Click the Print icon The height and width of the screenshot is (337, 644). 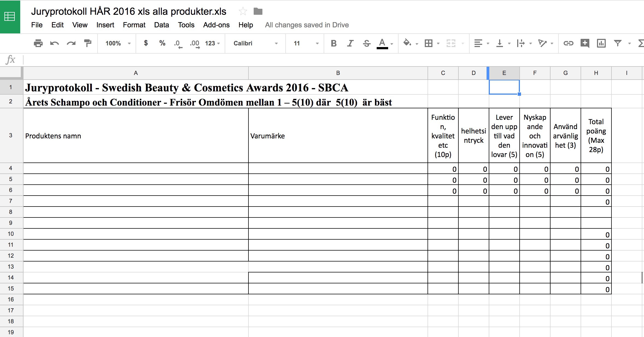[x=38, y=43]
